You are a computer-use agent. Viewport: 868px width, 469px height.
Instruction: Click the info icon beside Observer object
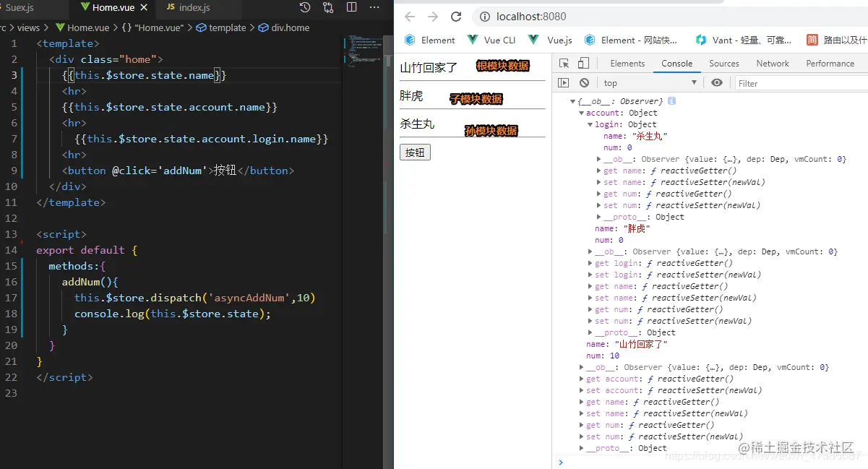(671, 101)
